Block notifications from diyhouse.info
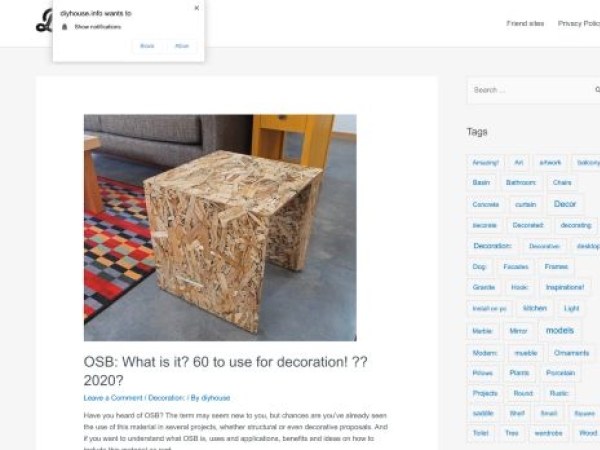The width and height of the screenshot is (600, 450). coord(147,46)
